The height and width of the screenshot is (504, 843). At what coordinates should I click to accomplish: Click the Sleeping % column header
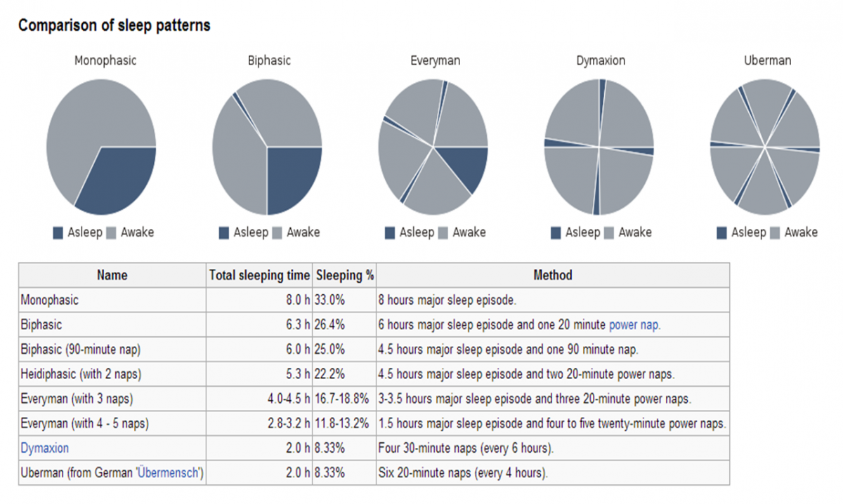344,275
